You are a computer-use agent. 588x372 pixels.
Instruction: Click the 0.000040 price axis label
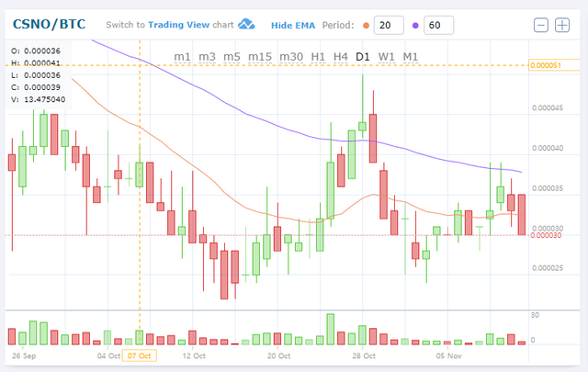548,148
